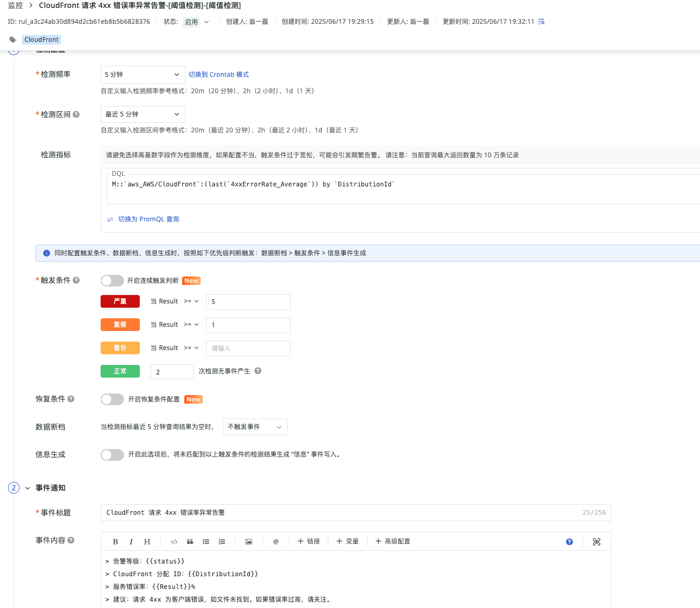Screen dimensions: 700x608
Task: Click the @ mention icon
Action: coord(276,541)
